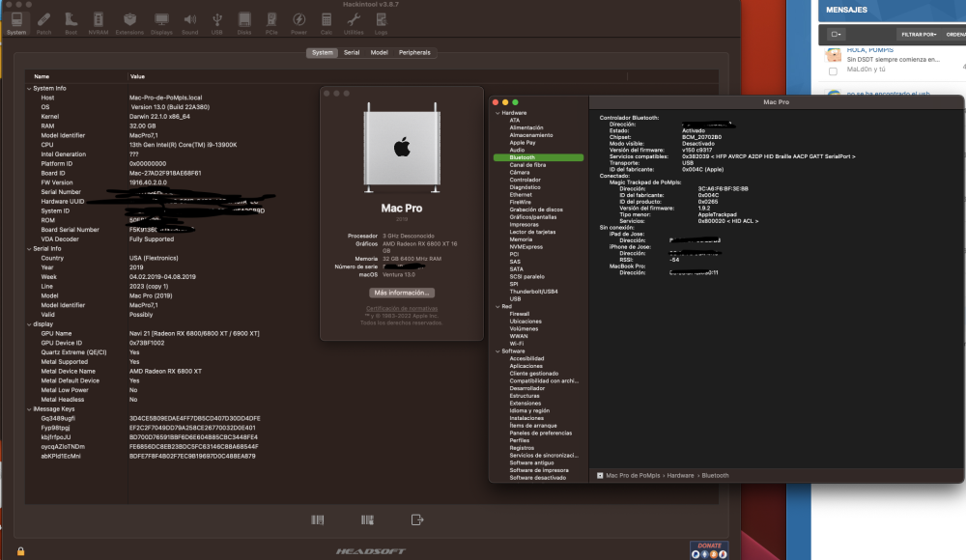Open the System toolbar icon in Hackintool
This screenshot has width=966, height=560.
point(16,23)
